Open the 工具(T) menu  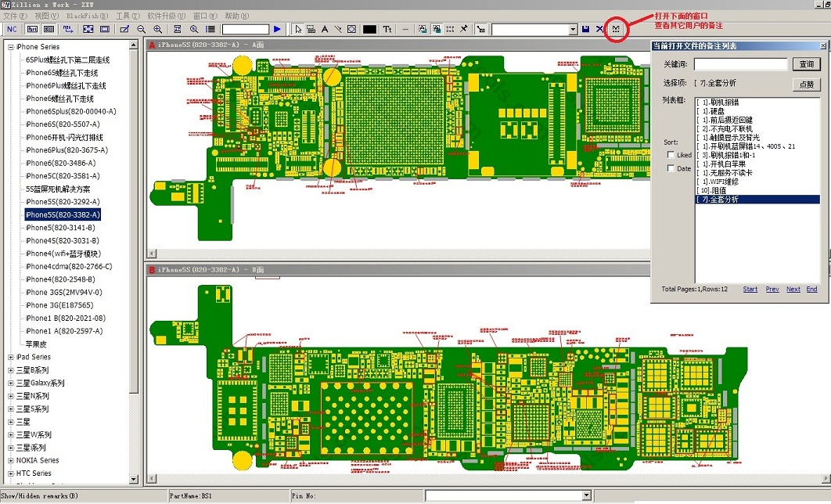tap(128, 16)
